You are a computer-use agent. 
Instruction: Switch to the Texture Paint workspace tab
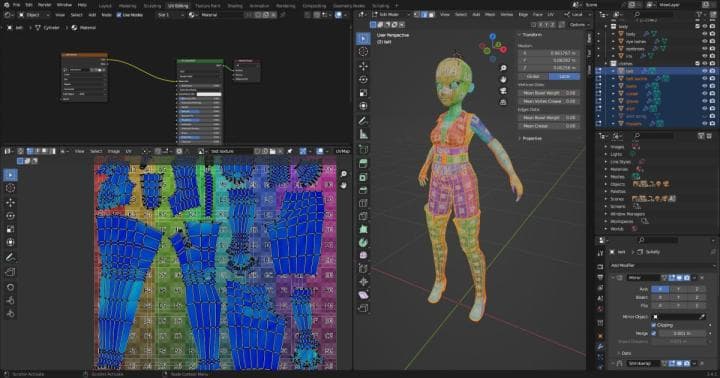tap(208, 6)
